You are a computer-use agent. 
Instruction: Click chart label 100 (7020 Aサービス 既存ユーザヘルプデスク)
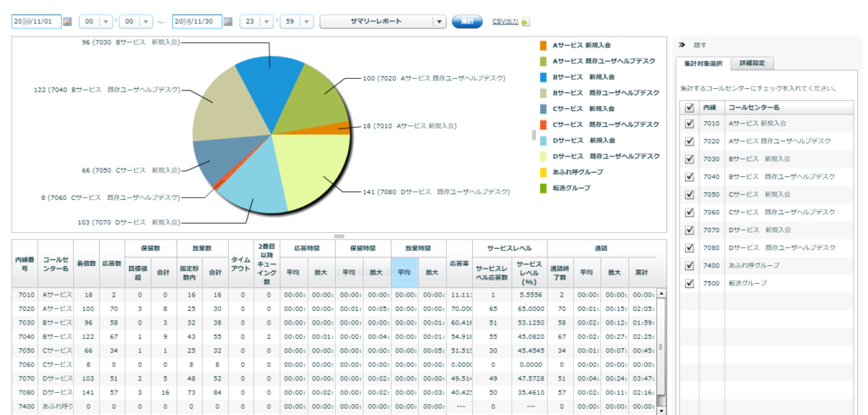(x=433, y=79)
